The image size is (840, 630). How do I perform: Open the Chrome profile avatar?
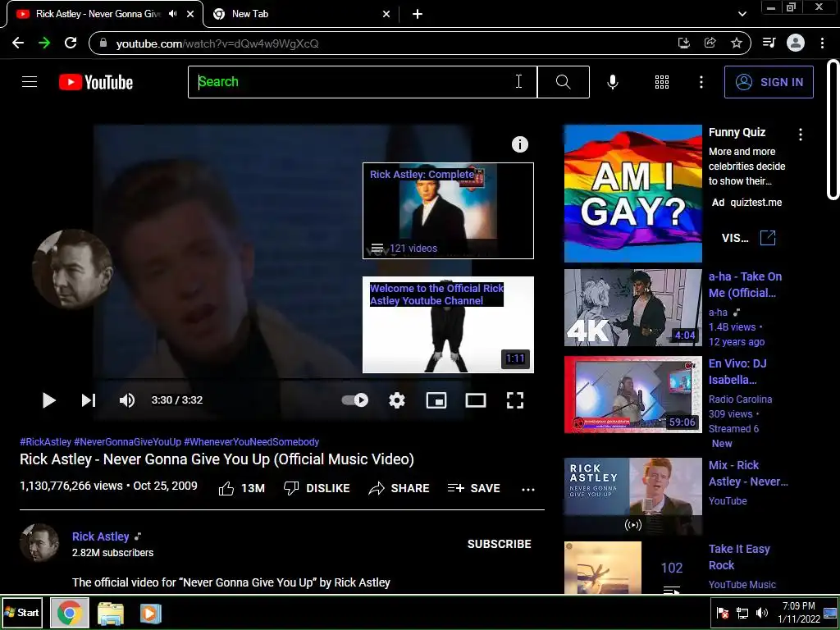pos(796,43)
